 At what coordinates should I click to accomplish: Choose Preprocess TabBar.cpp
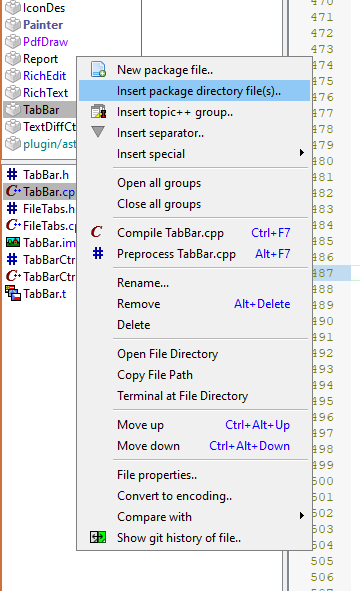point(194,254)
